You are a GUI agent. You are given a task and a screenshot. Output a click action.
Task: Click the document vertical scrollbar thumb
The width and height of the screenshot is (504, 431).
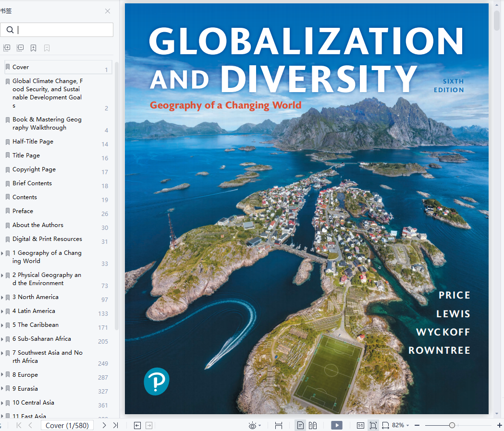point(497,20)
